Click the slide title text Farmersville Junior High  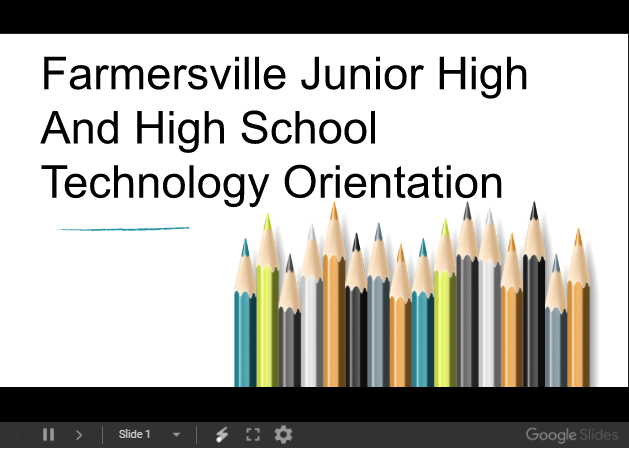(284, 74)
